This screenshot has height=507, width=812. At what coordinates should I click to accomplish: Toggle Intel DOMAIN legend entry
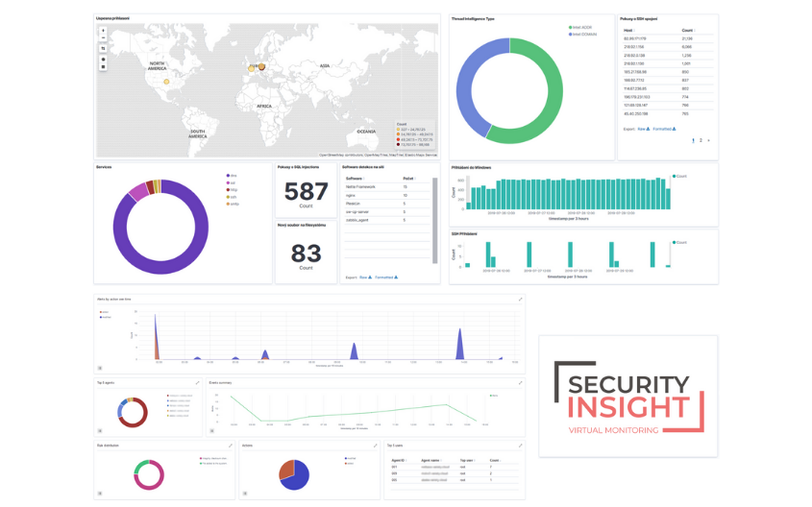point(582,35)
